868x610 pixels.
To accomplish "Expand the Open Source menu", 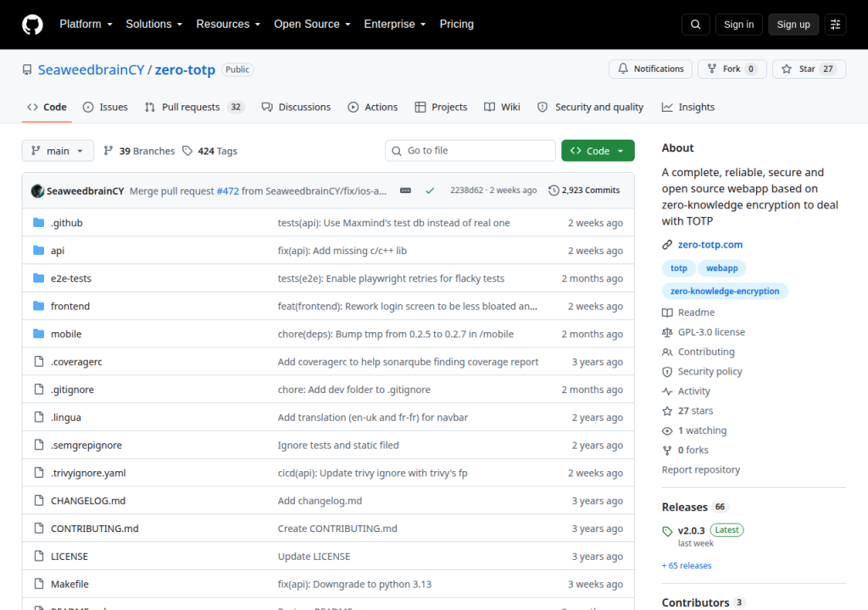I will click(312, 25).
